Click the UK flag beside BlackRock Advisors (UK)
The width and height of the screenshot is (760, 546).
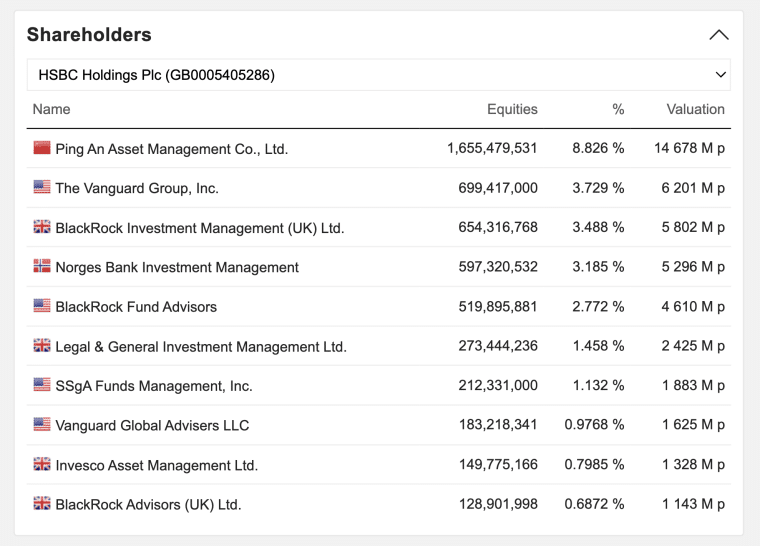(42, 503)
